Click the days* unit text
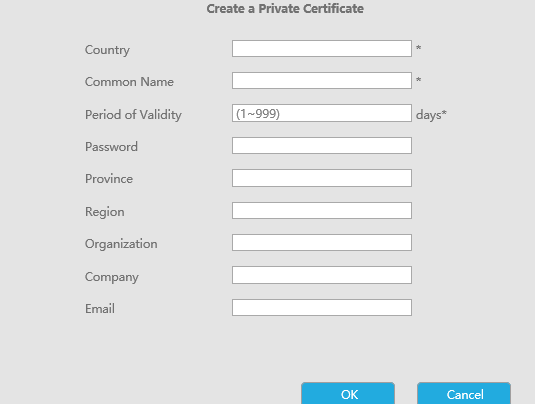535x404 pixels. tap(431, 115)
